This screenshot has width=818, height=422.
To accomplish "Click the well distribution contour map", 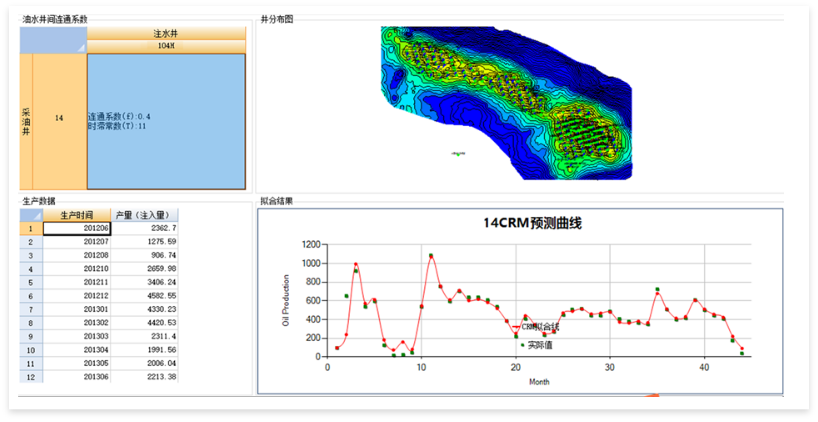I will [x=505, y=103].
